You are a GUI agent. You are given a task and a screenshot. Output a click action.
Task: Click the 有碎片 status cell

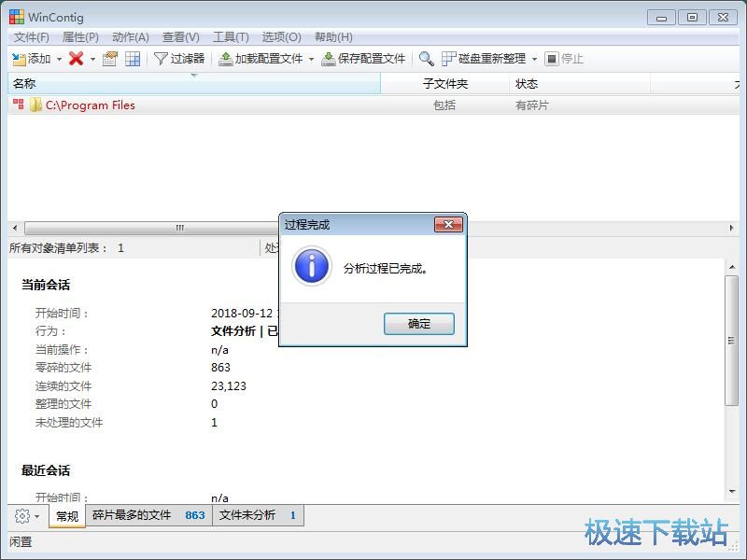tap(531, 105)
